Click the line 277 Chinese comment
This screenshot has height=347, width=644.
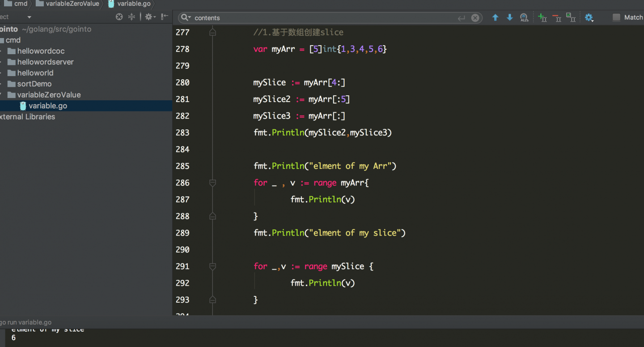(x=298, y=32)
